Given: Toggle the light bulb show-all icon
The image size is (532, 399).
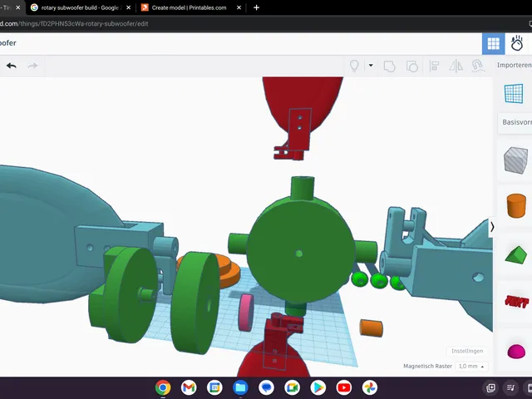Looking at the screenshot, I should pyautogui.click(x=354, y=66).
